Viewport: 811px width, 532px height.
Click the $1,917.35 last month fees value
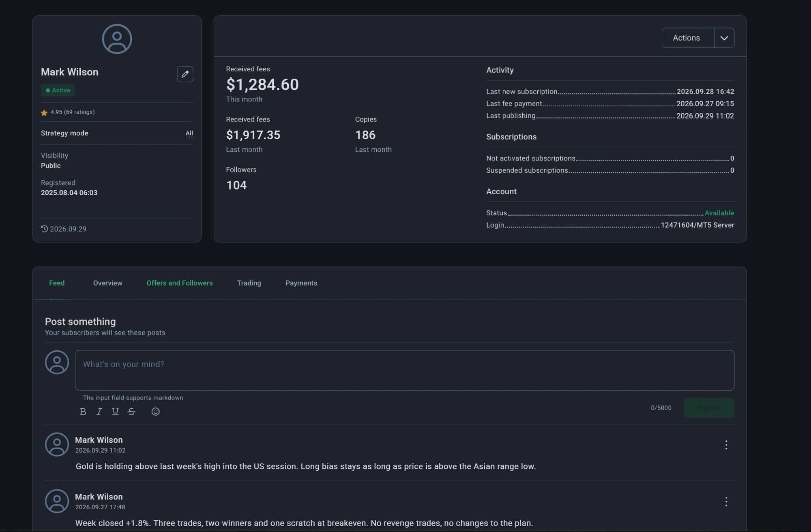253,135
